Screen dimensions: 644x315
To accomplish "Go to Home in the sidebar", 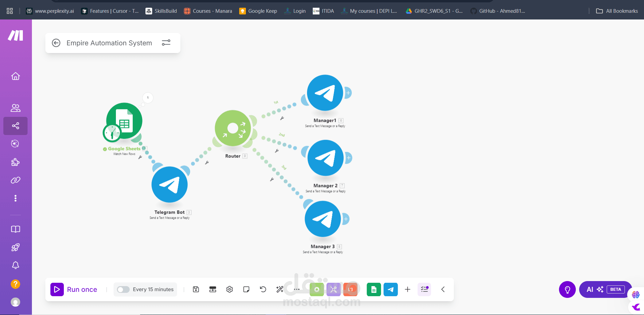I will (x=15, y=76).
